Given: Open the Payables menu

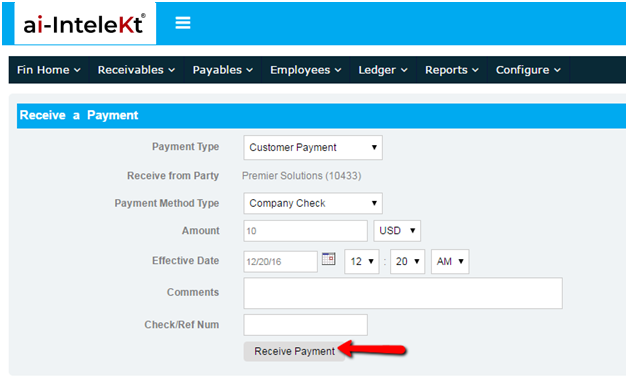Looking at the screenshot, I should (222, 70).
